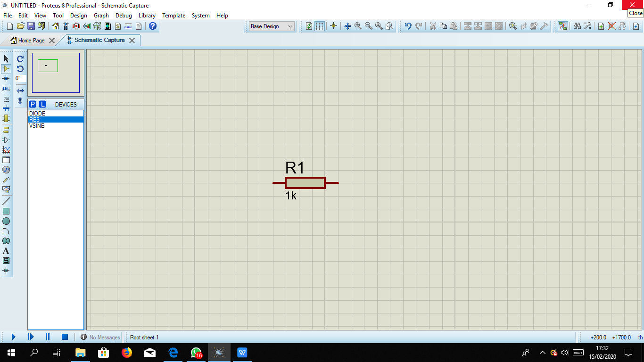
Task: Click the Stop simulation button
Action: click(65, 337)
